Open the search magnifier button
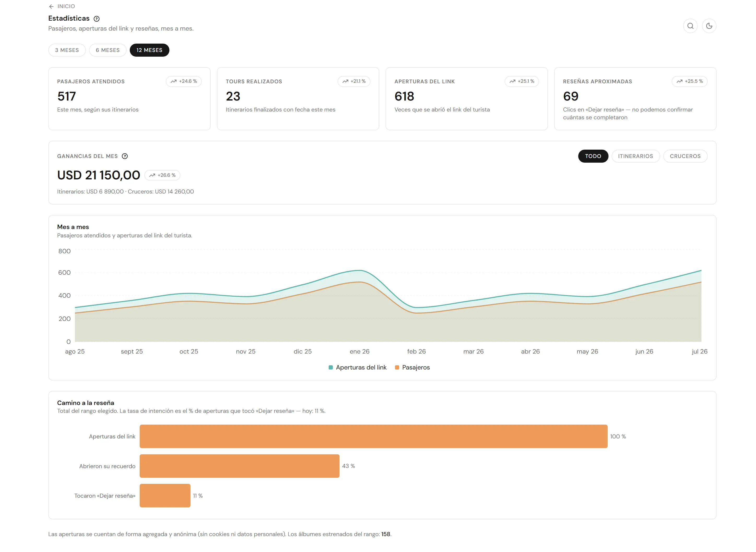This screenshot has height=552, width=756. pyautogui.click(x=690, y=26)
